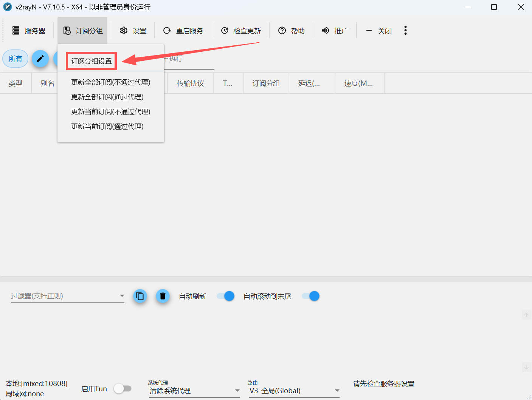Select the 所有 group tab

[x=16, y=59]
